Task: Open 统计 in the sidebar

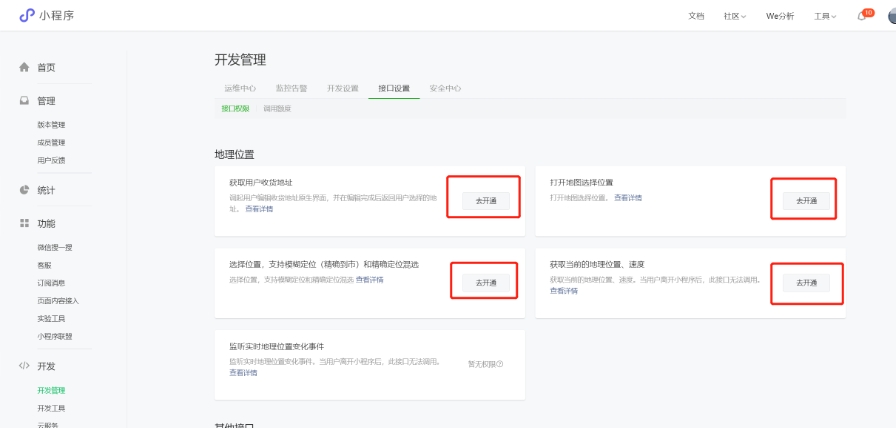Action: click(x=46, y=190)
